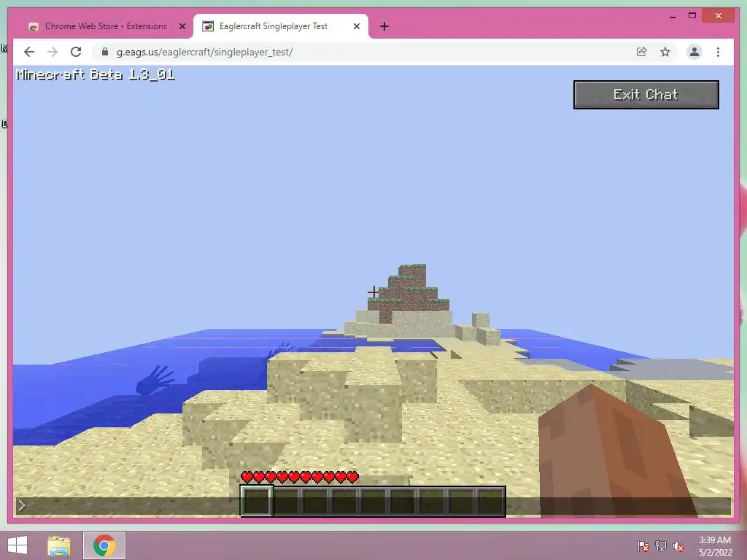
Task: Share this page via share icon
Action: pos(642,52)
